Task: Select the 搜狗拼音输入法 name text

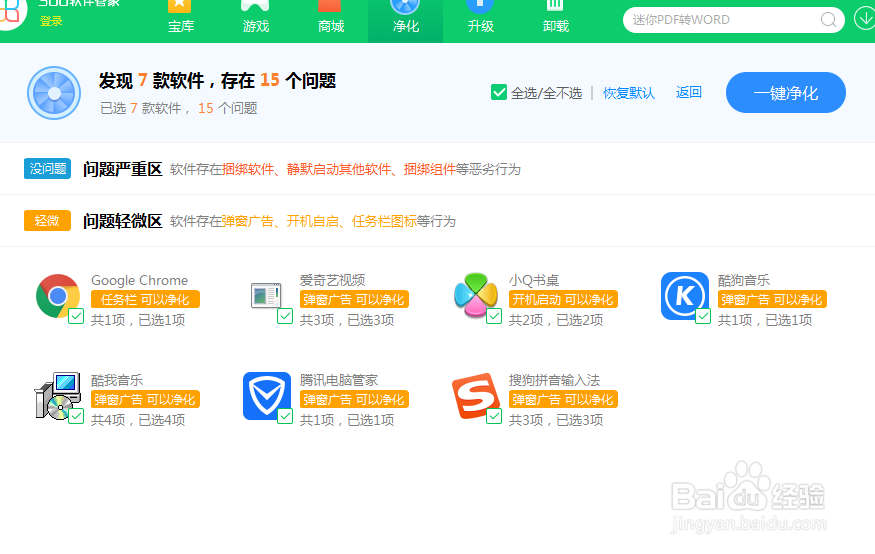Action: pyautogui.click(x=554, y=380)
